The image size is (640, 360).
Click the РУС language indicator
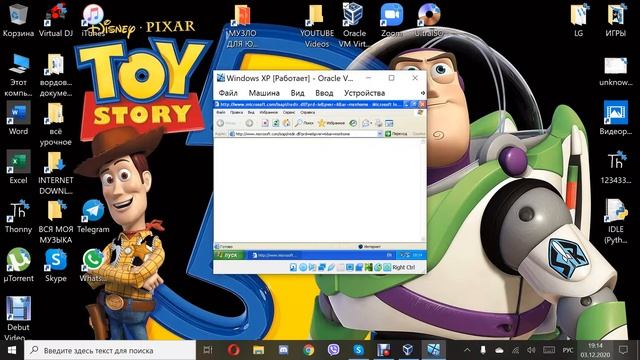click(568, 350)
